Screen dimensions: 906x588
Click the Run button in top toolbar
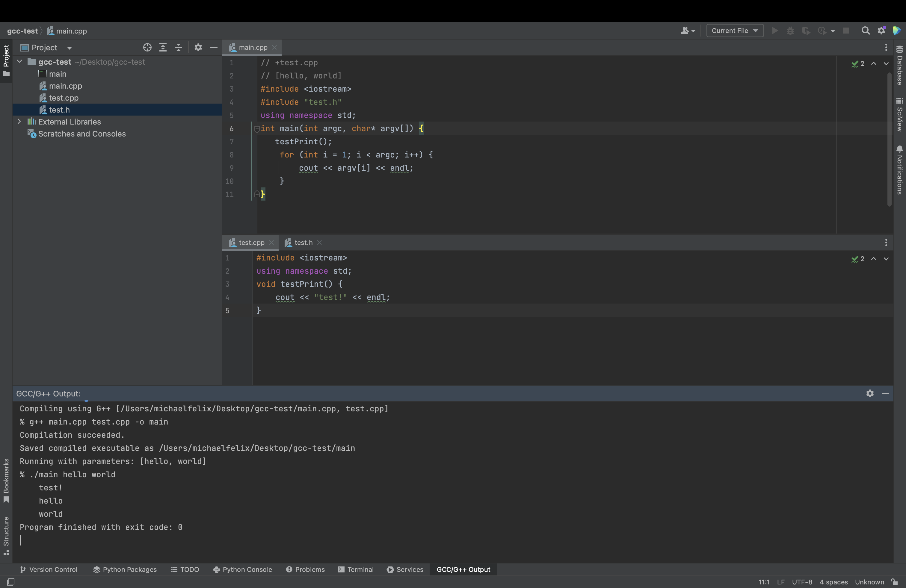775,31
